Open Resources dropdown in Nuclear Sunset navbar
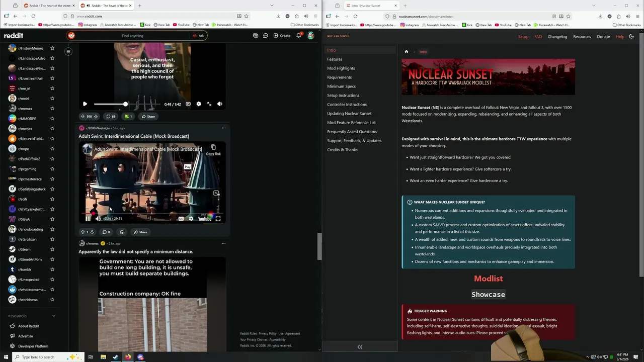Image resolution: width=644 pixels, height=362 pixels. (582, 37)
